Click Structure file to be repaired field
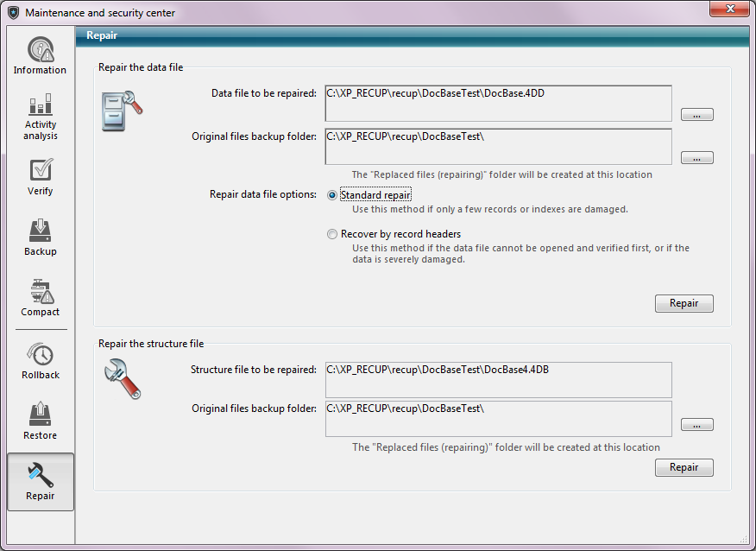 coord(499,380)
